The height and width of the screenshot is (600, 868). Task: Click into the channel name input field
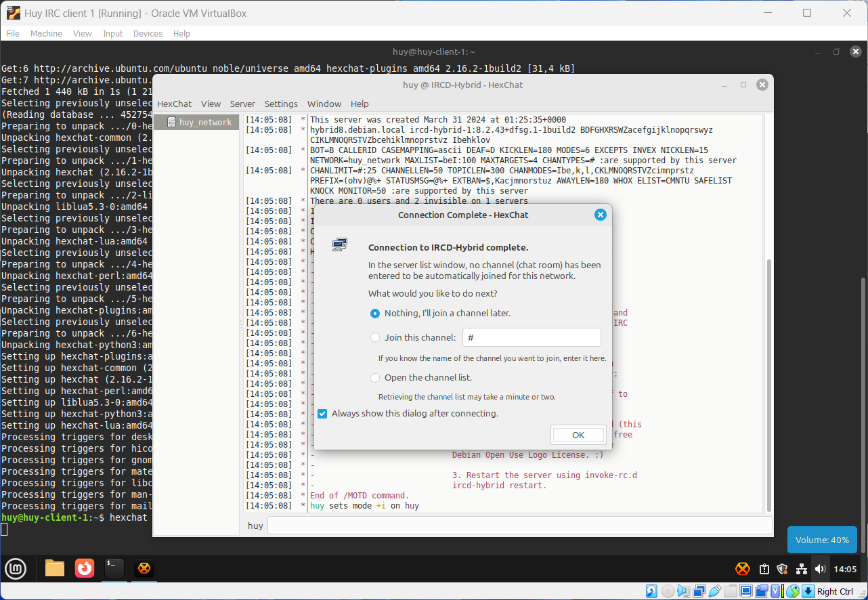point(531,337)
